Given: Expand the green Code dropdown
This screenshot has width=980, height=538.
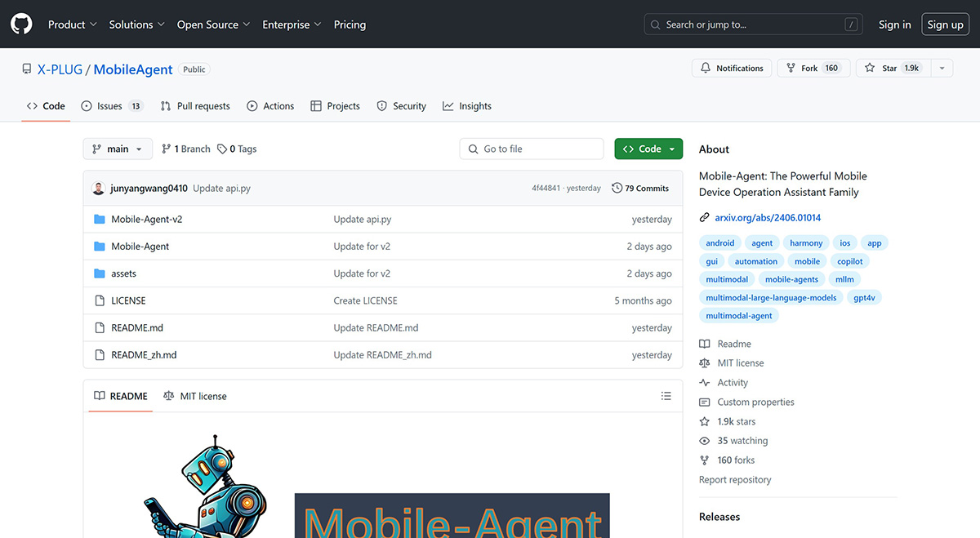Looking at the screenshot, I should pos(648,148).
